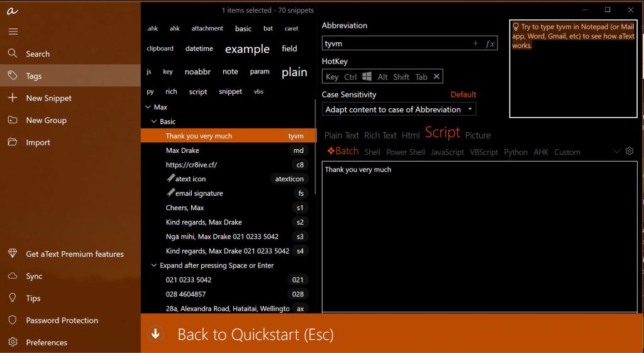Open script settings gear icon

click(630, 151)
